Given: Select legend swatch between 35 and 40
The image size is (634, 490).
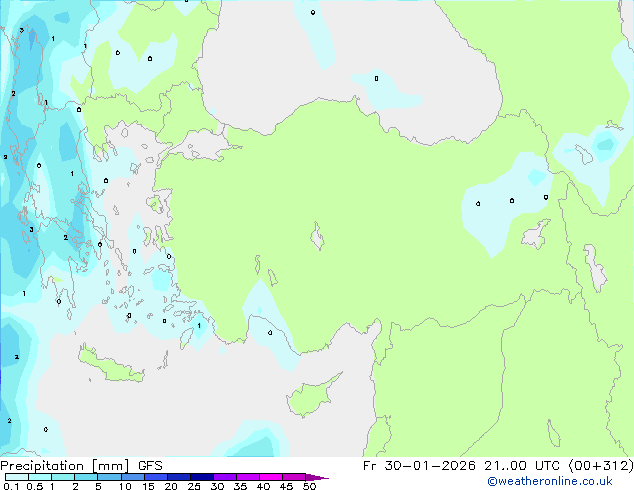Looking at the screenshot, I should (x=248, y=477).
